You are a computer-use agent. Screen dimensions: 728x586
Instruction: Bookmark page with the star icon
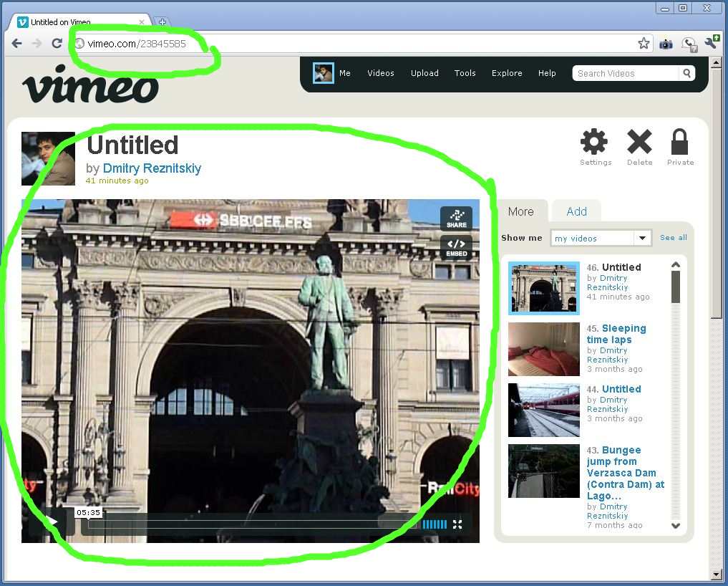(x=644, y=44)
